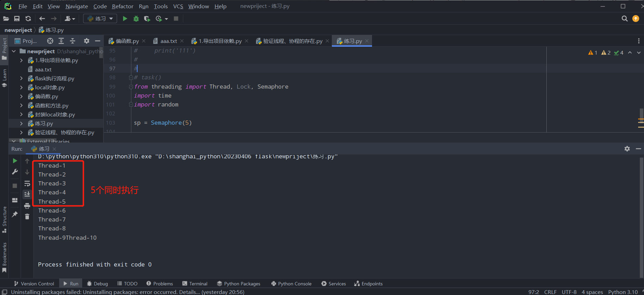This screenshot has width=644, height=295.
Task: Expand flask执行流程.py tree node
Action: (x=22, y=79)
